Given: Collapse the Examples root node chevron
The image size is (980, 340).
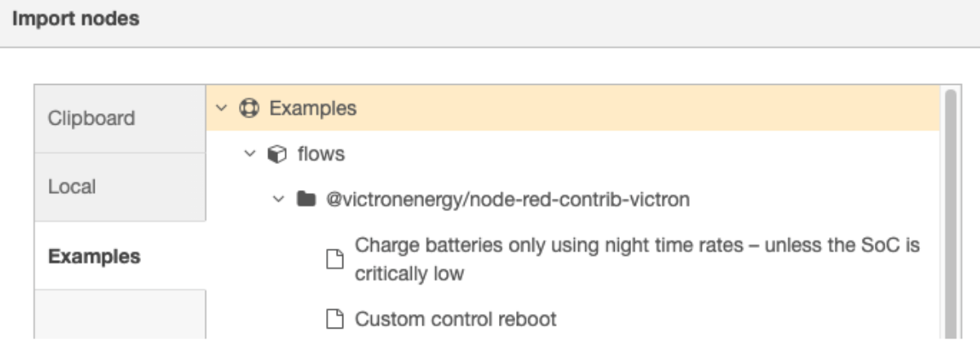Looking at the screenshot, I should (221, 108).
